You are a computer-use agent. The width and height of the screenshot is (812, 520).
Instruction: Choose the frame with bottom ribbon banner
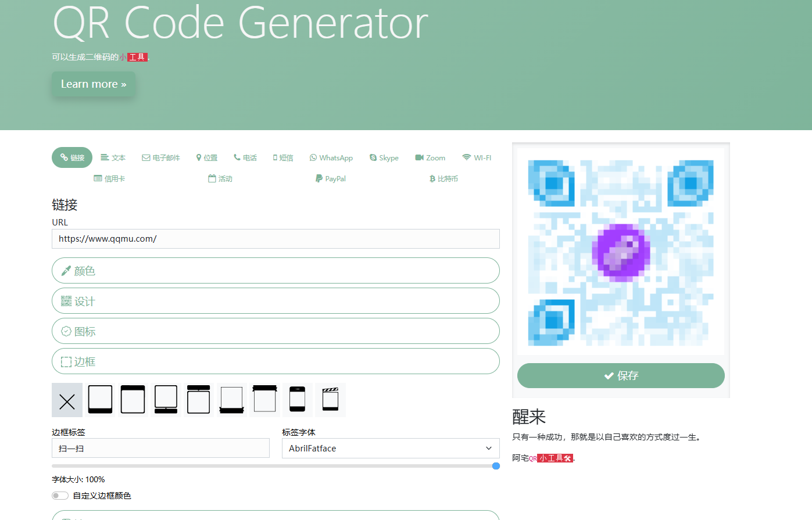[231, 400]
